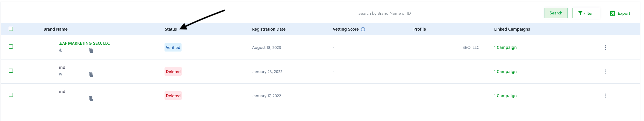The image size is (644, 121).
Task: Click the Search button
Action: pyautogui.click(x=556, y=13)
